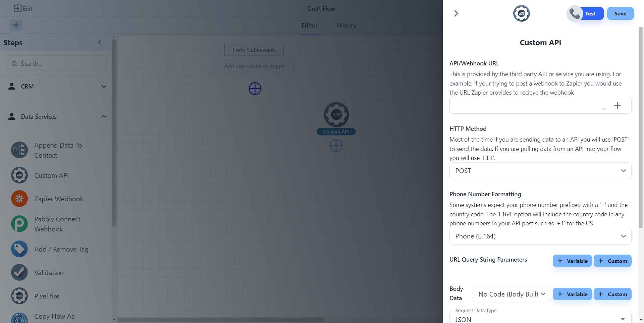Viewport: 644px width, 323px height.
Task: Add Variable to Body Data
Action: tap(572, 294)
